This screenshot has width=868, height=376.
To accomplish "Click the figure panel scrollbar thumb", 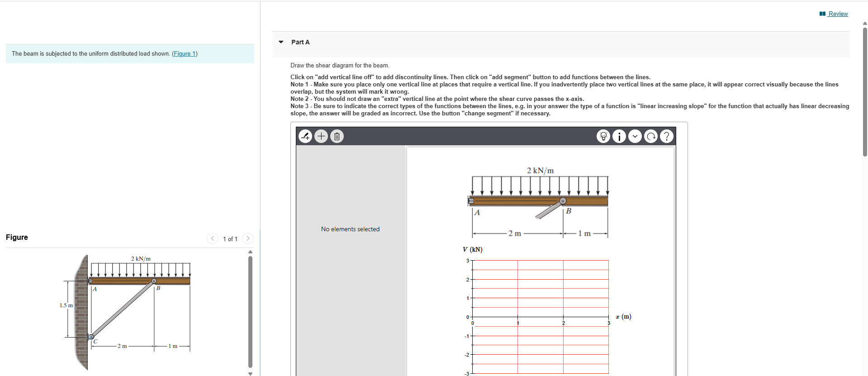I will pos(250,312).
